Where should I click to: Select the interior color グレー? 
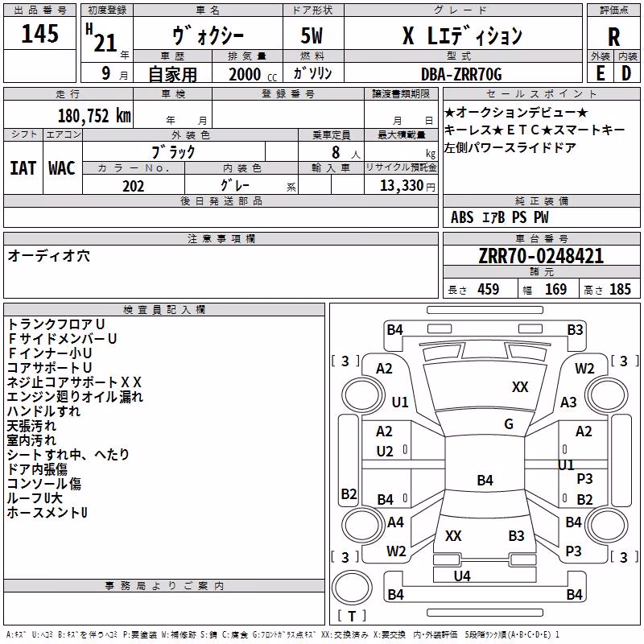coord(235,185)
